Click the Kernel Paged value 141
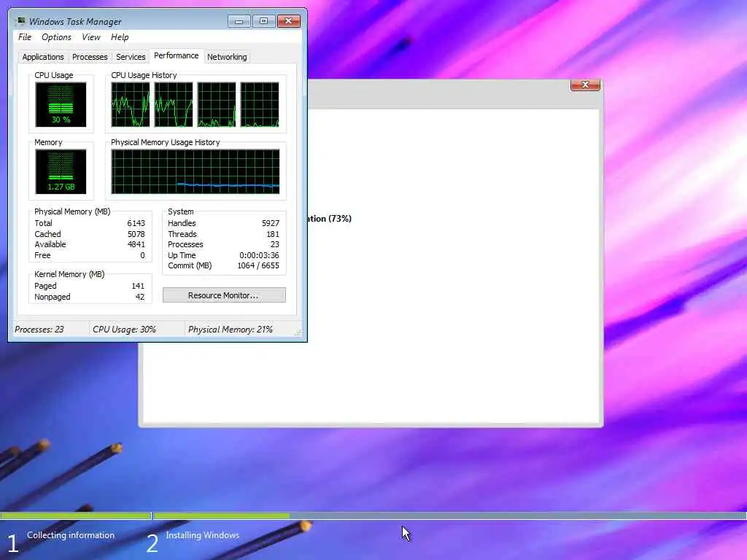Viewport: 747px width, 560px height. 138,286
